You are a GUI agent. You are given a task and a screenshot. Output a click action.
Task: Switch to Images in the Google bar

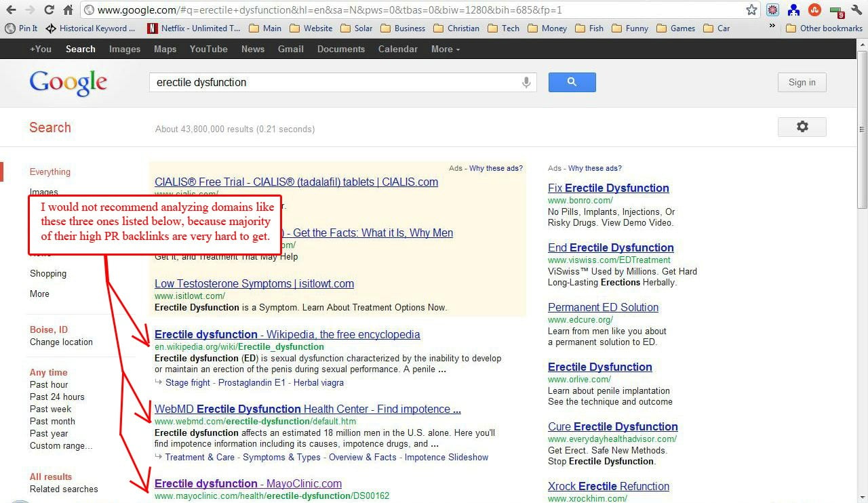coord(125,49)
